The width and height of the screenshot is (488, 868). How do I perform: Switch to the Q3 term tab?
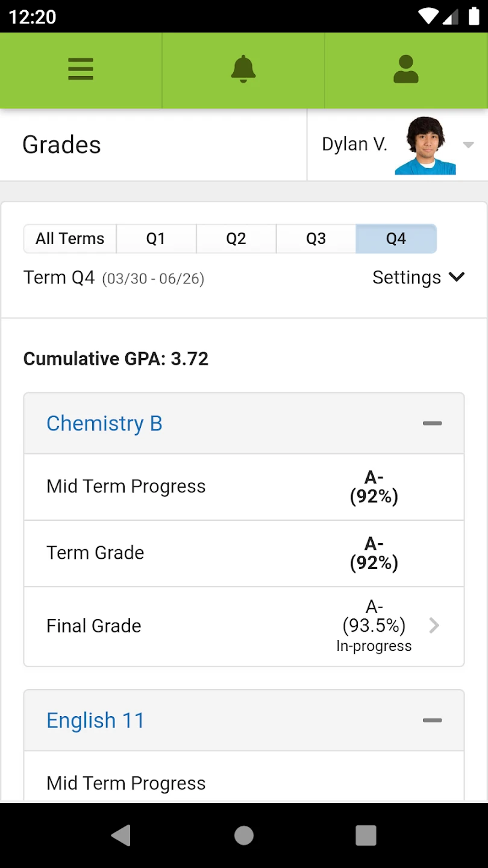pyautogui.click(x=316, y=239)
